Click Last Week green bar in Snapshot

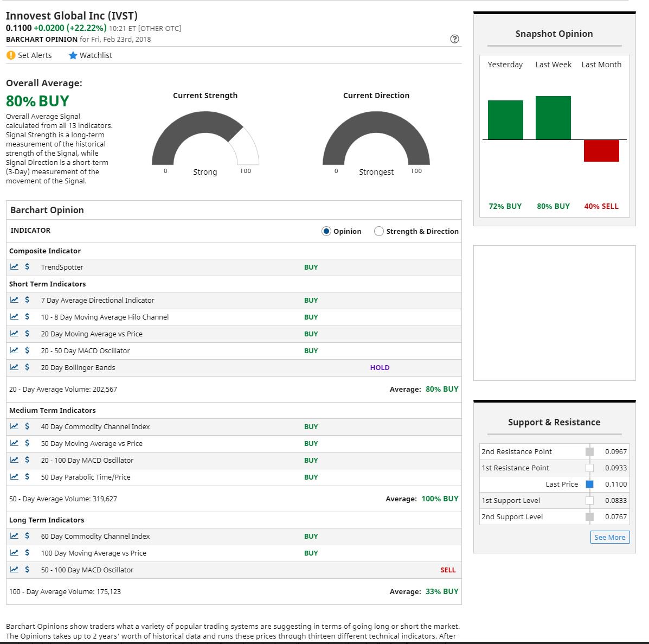click(553, 118)
